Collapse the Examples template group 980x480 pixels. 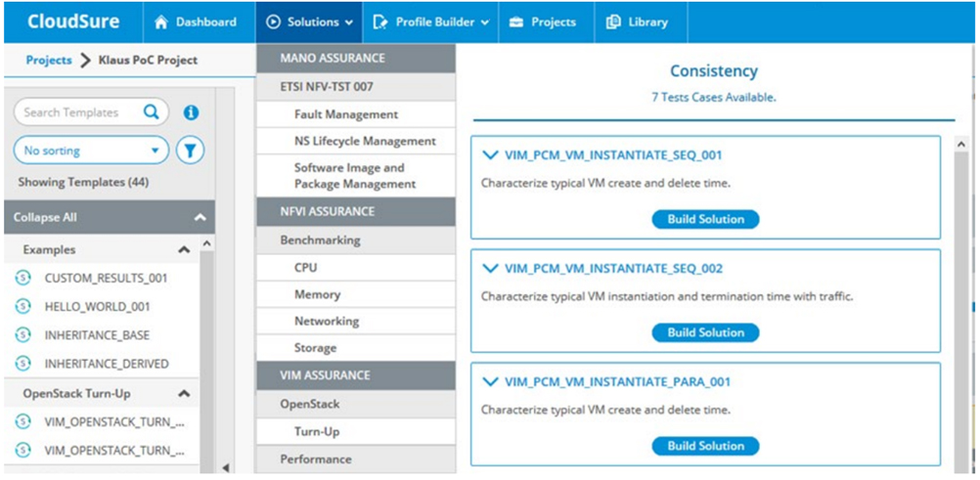(183, 250)
